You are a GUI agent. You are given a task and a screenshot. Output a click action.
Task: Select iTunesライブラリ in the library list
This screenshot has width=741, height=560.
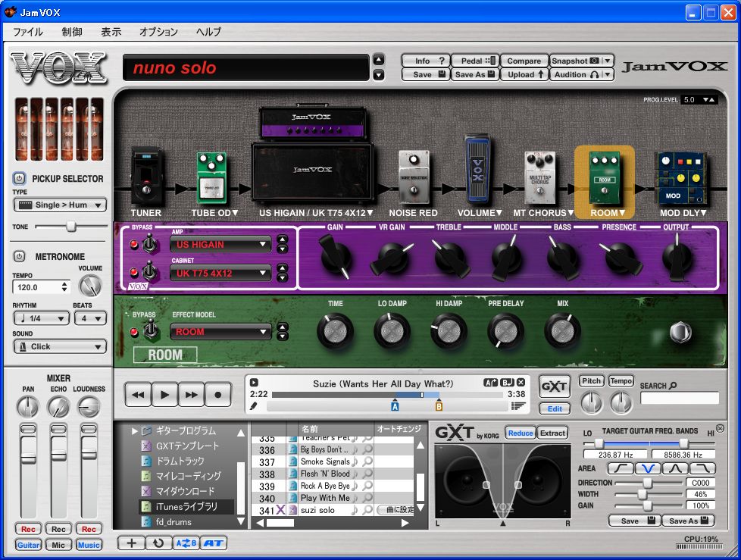[x=186, y=507]
